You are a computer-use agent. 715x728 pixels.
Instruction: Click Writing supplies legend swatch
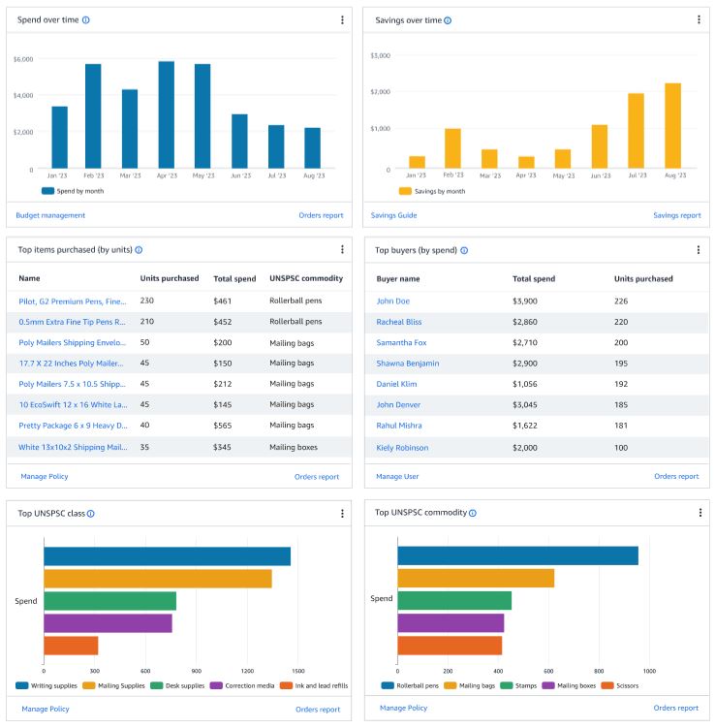pyautogui.click(x=22, y=685)
